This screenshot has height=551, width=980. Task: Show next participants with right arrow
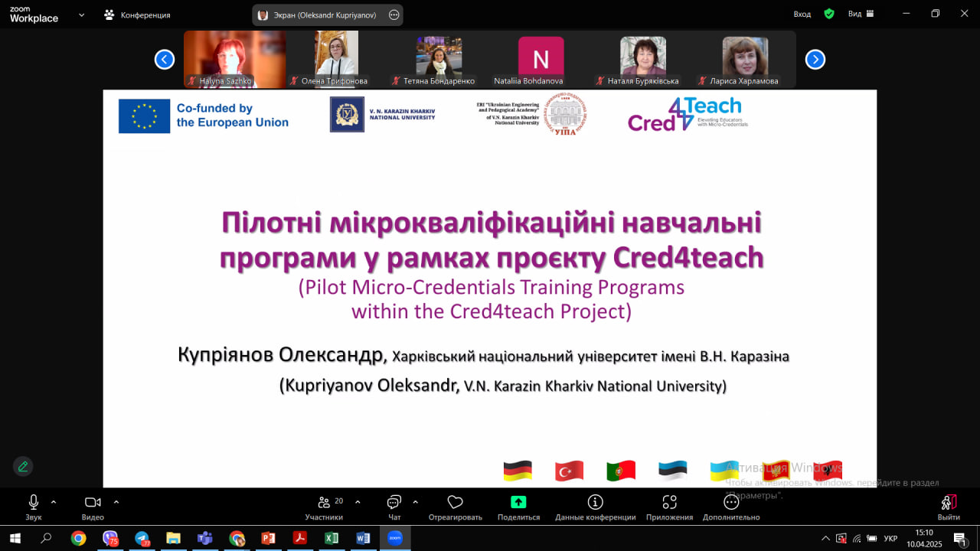click(815, 59)
